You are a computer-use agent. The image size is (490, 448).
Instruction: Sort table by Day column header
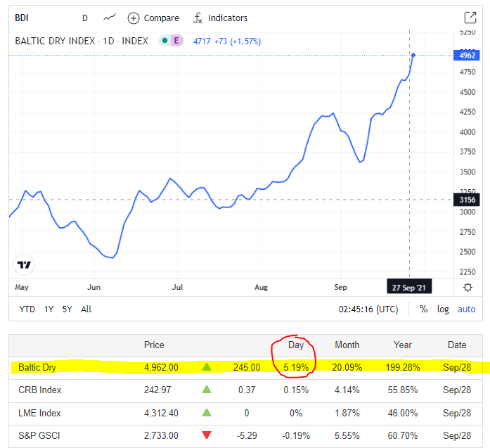(x=296, y=345)
